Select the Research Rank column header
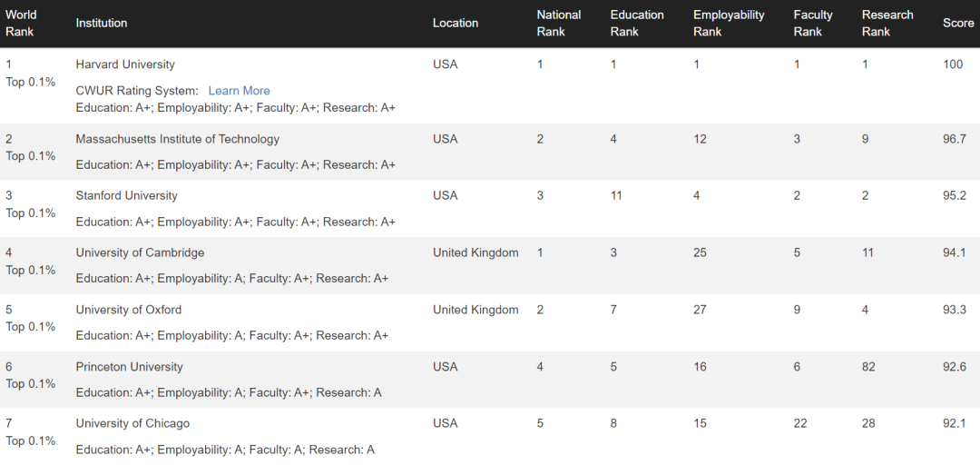Viewport: 980px width, 465px height. (887, 23)
